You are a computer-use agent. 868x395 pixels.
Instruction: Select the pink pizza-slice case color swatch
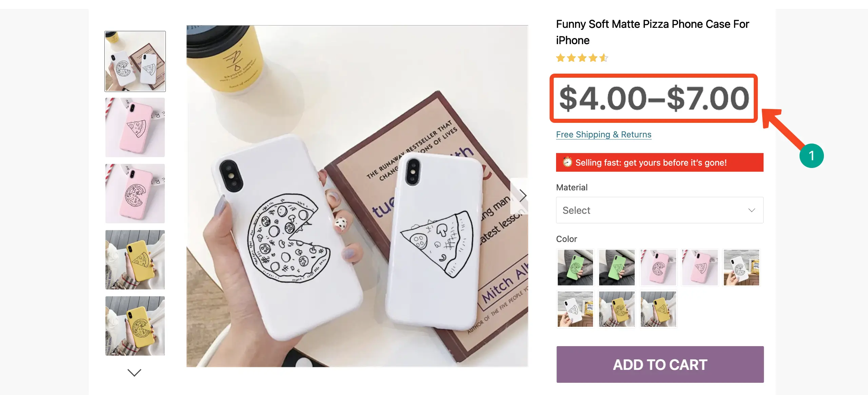tap(699, 268)
